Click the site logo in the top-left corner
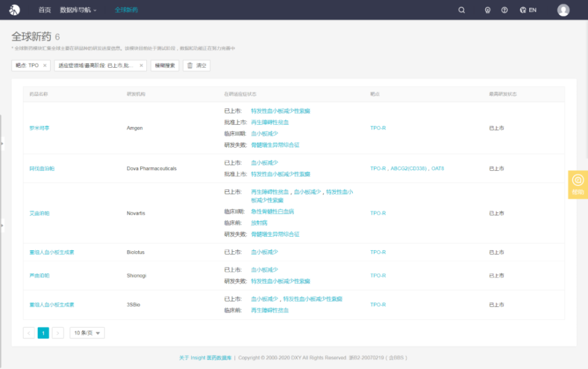 tap(15, 10)
